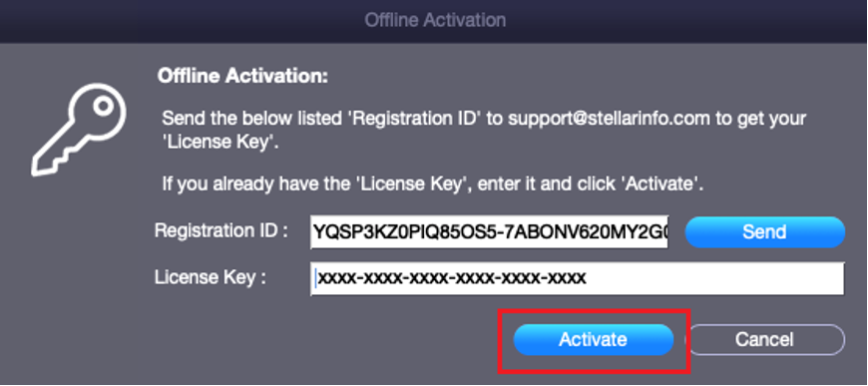Click the 'License Key'. text on second line

coord(220,144)
